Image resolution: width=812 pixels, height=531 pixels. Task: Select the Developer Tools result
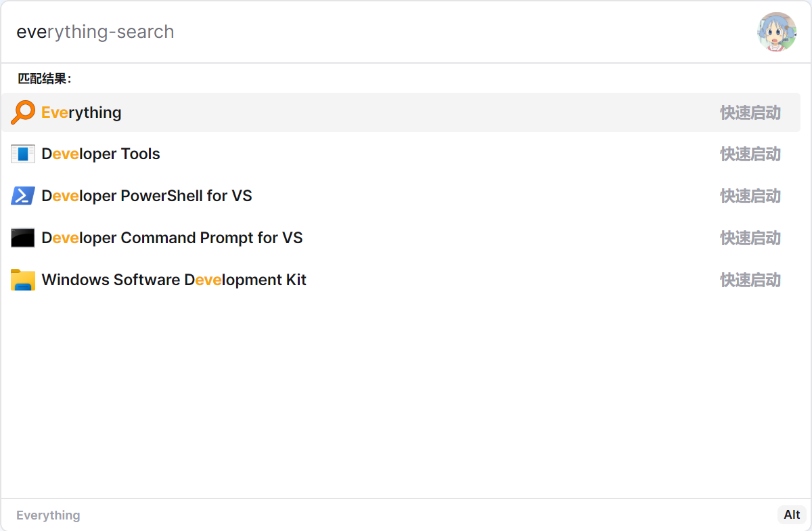[x=401, y=154]
